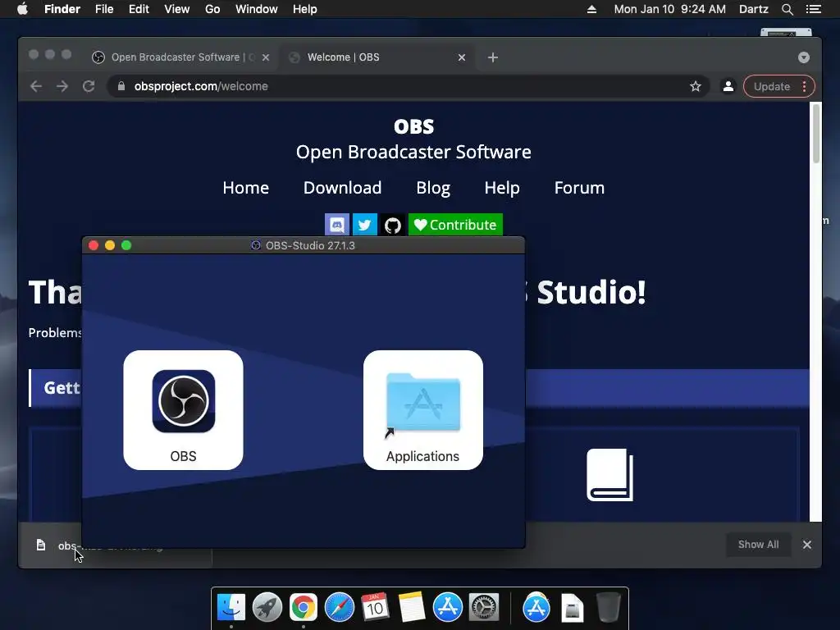Open OBS GitHub link icon
Screen dimensions: 840x630
tap(393, 225)
